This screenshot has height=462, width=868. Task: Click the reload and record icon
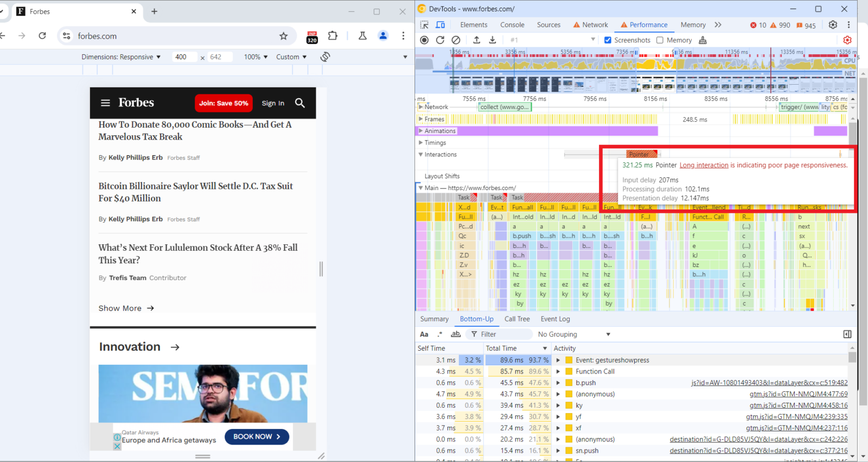pos(440,40)
